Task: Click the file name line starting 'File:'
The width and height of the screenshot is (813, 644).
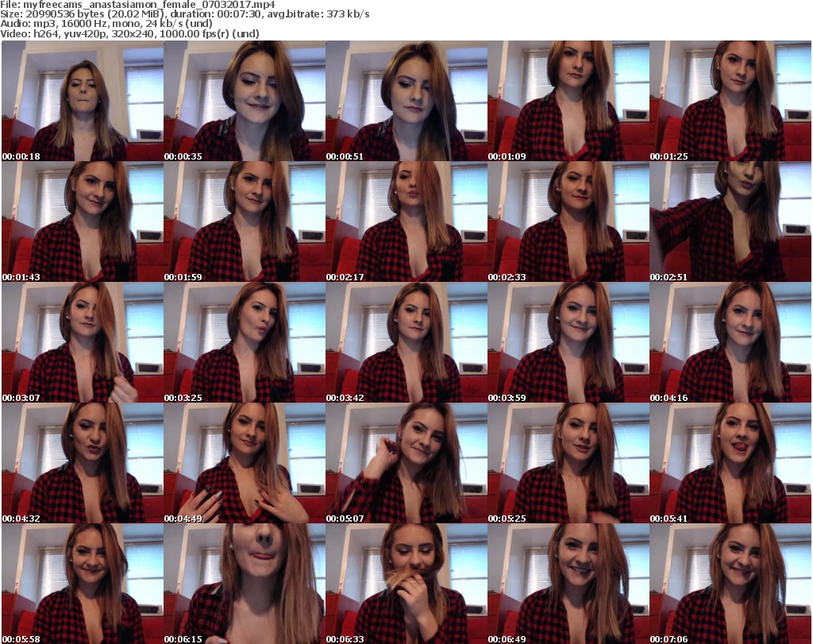Action: pyautogui.click(x=137, y=5)
